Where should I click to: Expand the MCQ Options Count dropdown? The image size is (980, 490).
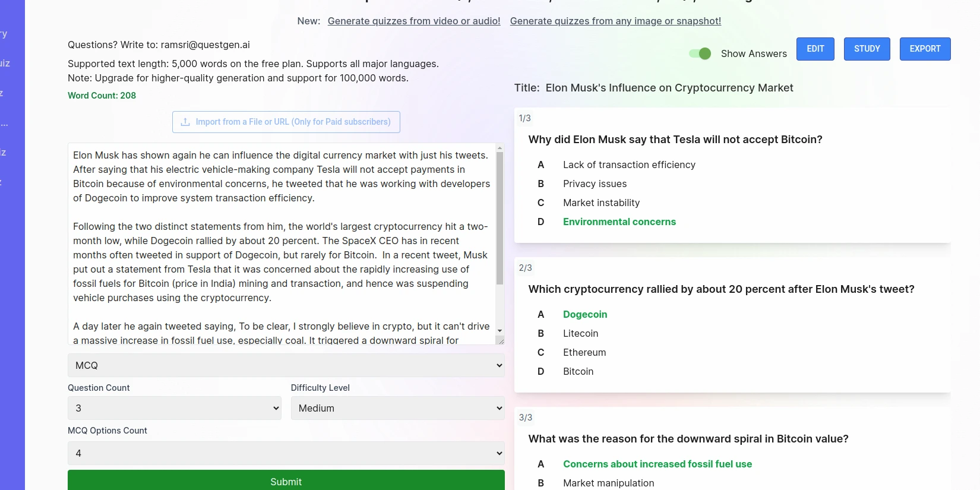286,453
